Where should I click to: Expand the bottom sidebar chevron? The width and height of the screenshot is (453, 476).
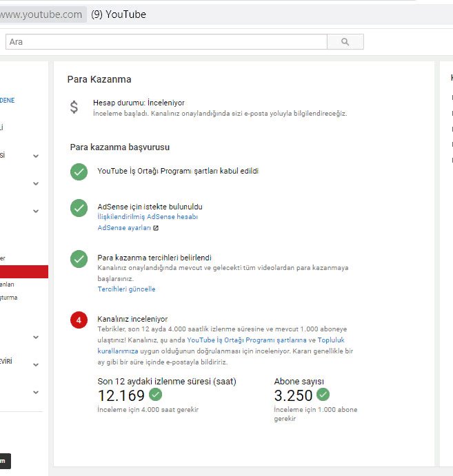pyautogui.click(x=36, y=393)
